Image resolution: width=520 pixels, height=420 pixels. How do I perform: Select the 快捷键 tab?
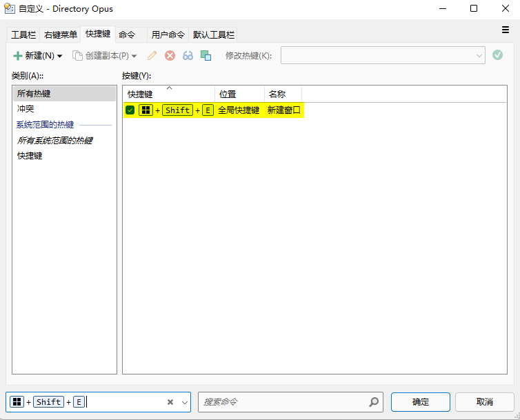tap(98, 34)
